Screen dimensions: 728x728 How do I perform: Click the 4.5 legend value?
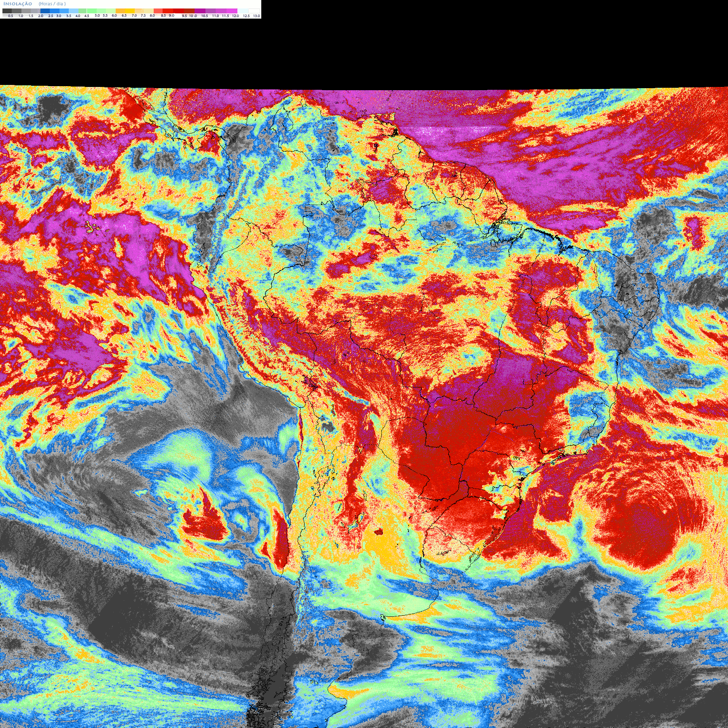(87, 16)
